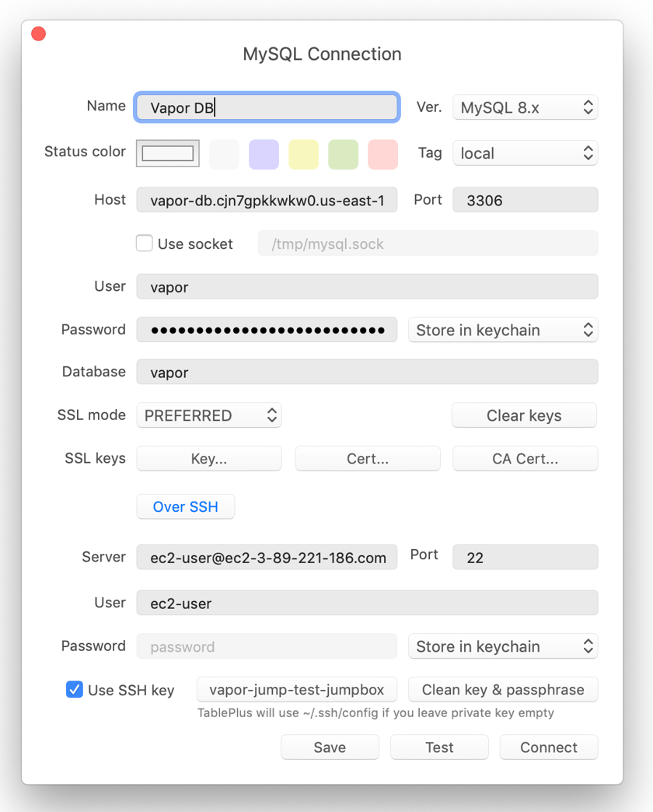Click the Key... SSL button
This screenshot has width=653, height=812.
point(209,459)
